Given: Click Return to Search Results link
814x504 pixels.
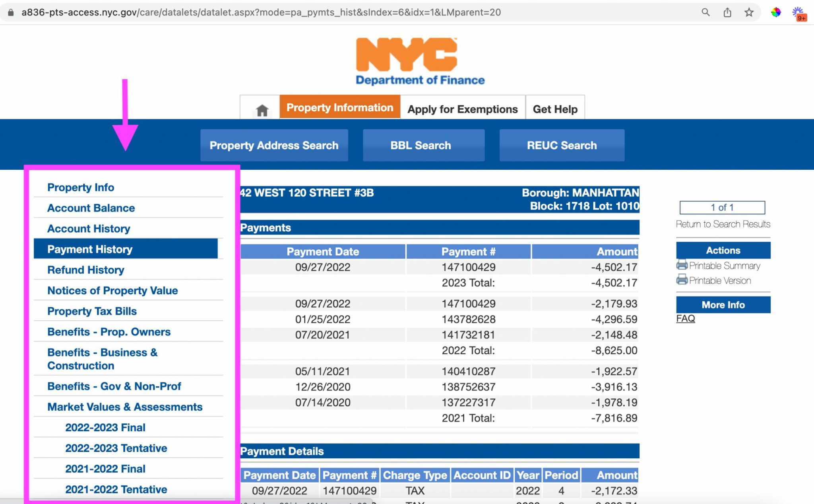Looking at the screenshot, I should coord(723,224).
